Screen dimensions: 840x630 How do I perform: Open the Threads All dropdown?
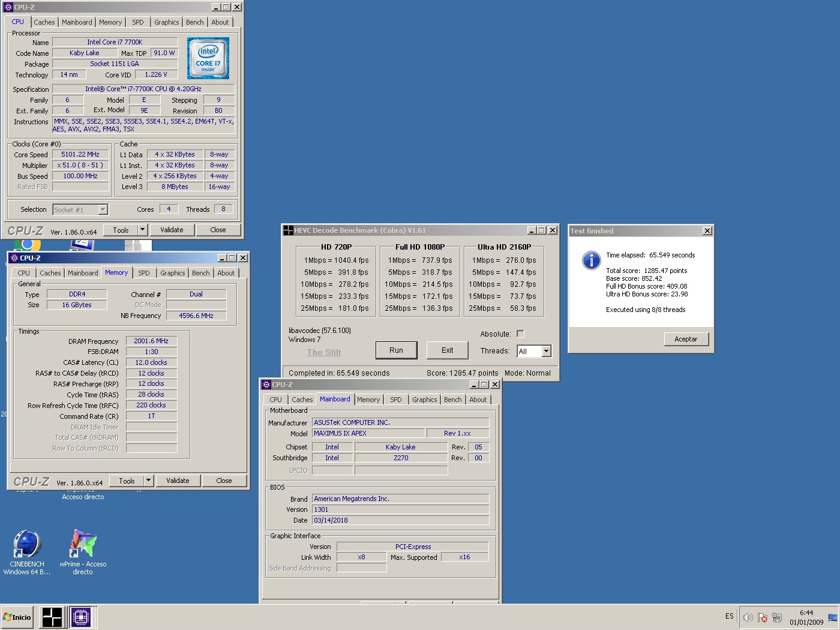tap(546, 351)
